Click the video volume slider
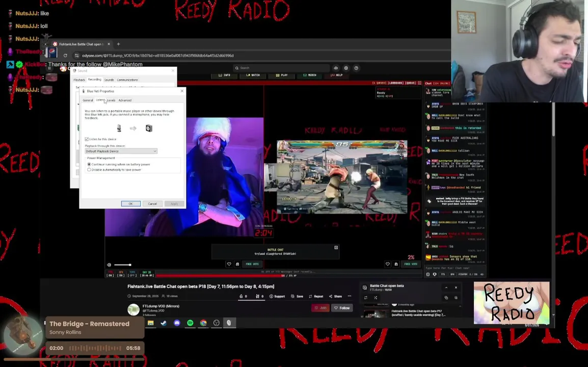The height and width of the screenshot is (367, 588). pos(123,265)
